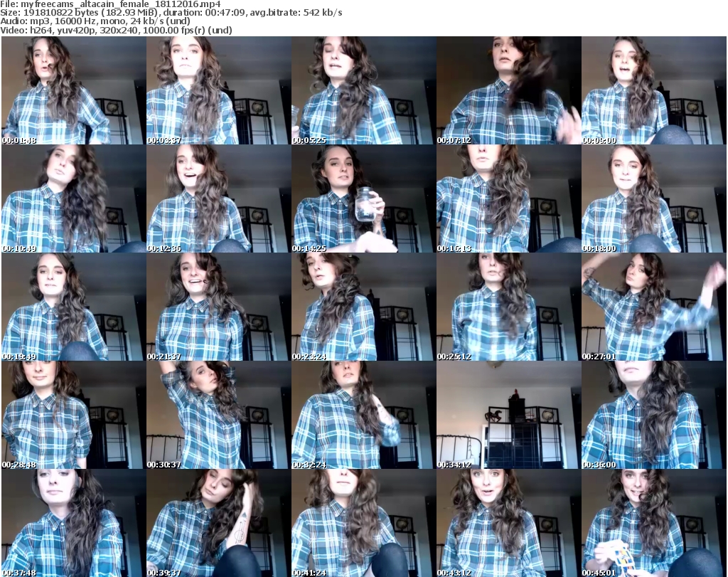Select the thumbnail timestamped 00:16:13

pos(509,198)
